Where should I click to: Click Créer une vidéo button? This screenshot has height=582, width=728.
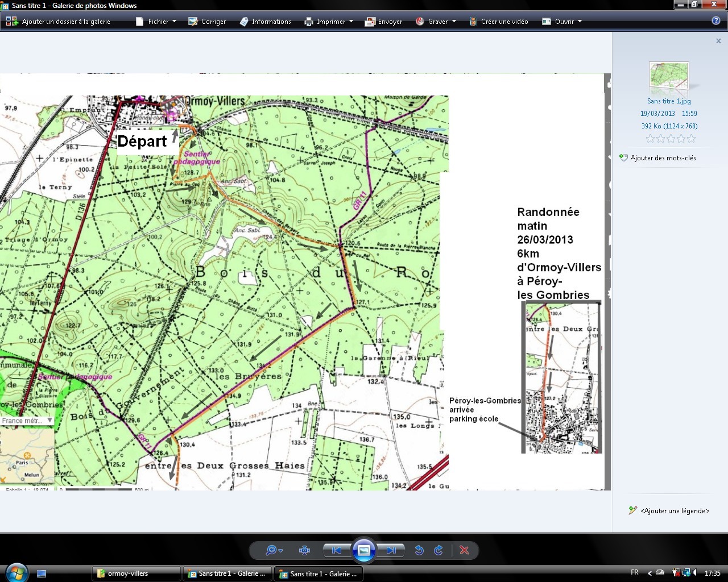coord(499,22)
